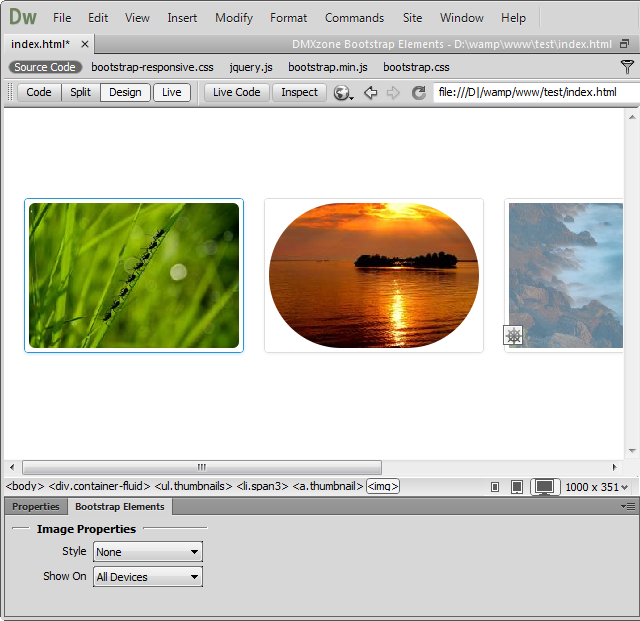Toggle the Code view button

coord(39,92)
